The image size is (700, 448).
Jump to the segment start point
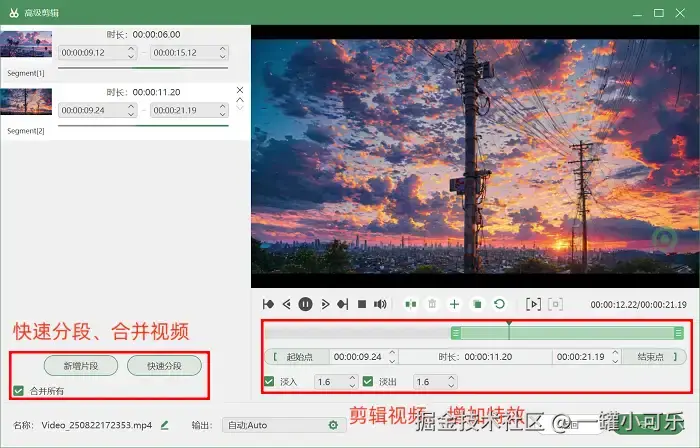268,304
